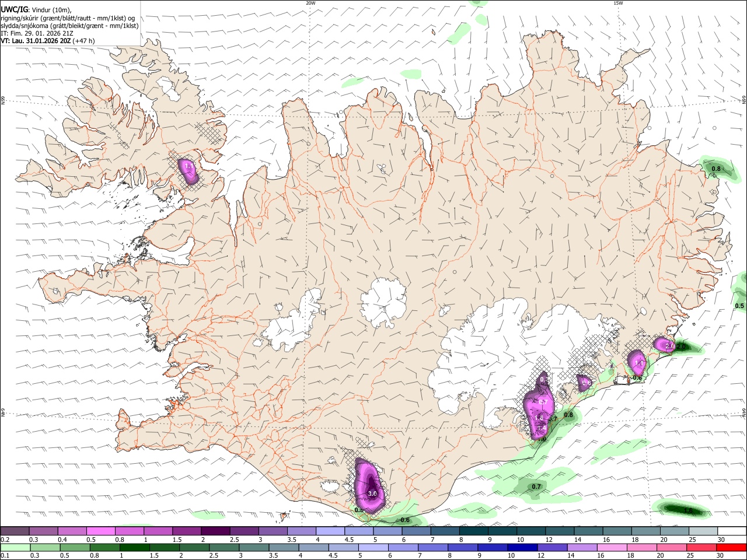The image size is (747, 560).
Task: Click the '15W' longitude label
Action: [x=618, y=3]
